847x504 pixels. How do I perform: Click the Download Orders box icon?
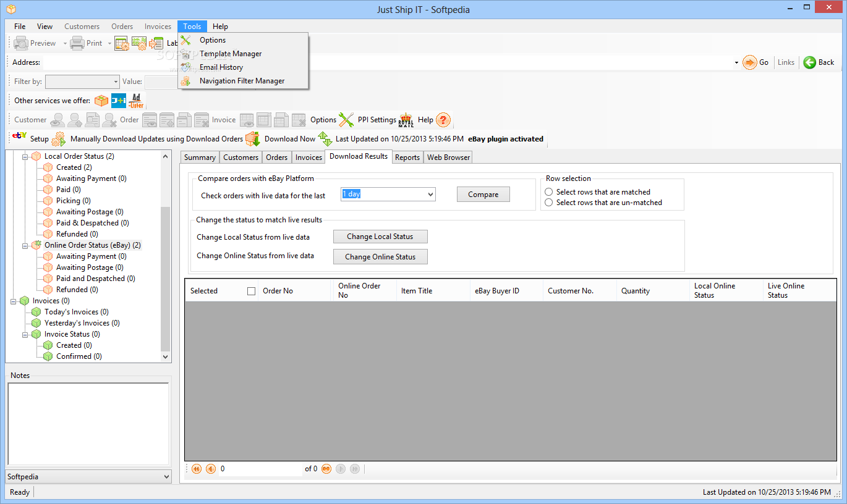[253, 139]
